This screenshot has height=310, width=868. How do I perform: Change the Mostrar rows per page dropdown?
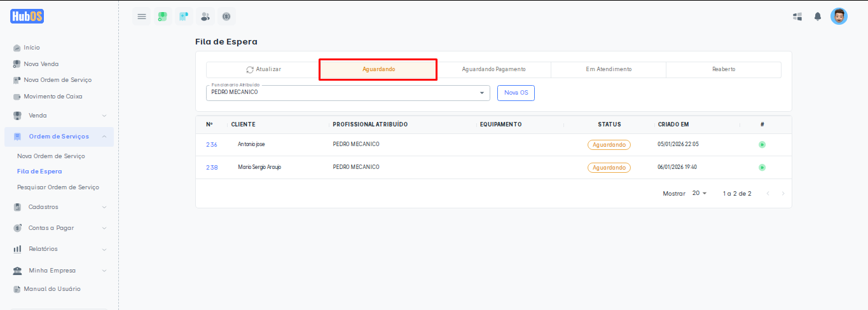tap(699, 193)
